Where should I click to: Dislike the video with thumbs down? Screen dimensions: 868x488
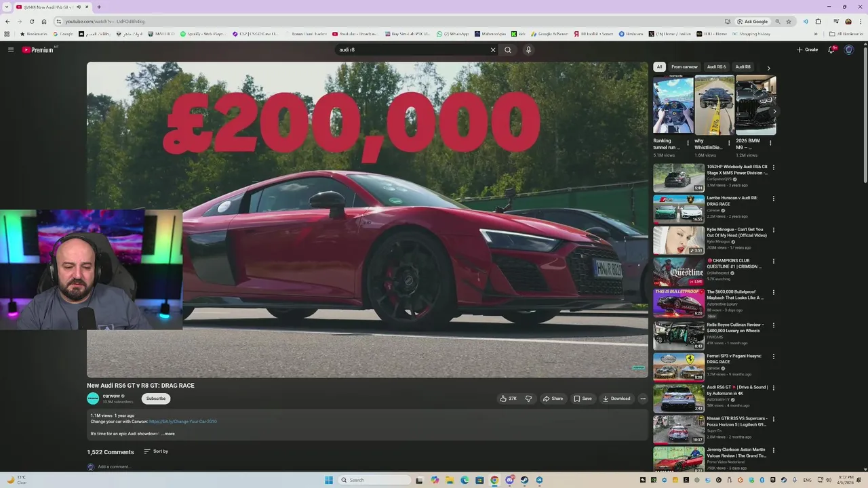coord(528,399)
